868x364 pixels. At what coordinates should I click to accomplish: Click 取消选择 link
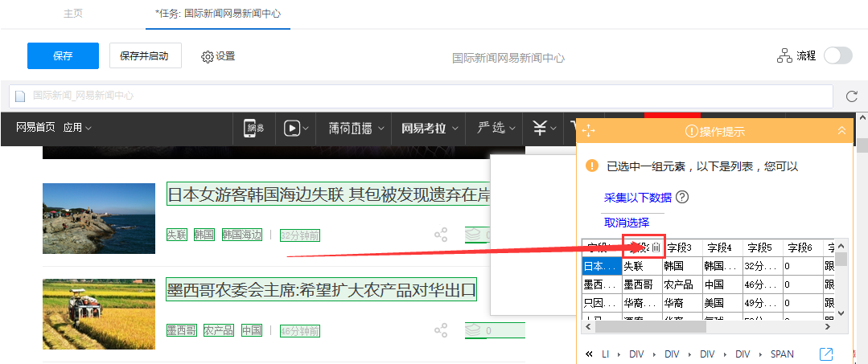point(627,223)
